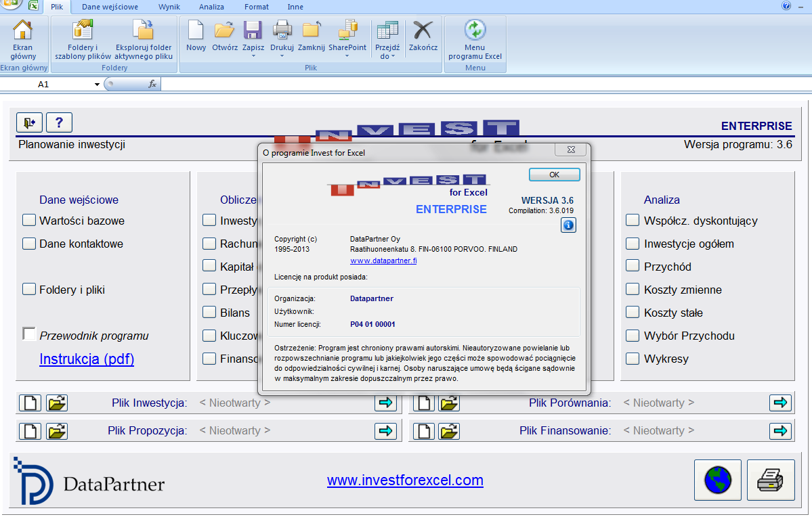Enable the Wykresy checkbox
This screenshot has height=519, width=812.
[633, 359]
